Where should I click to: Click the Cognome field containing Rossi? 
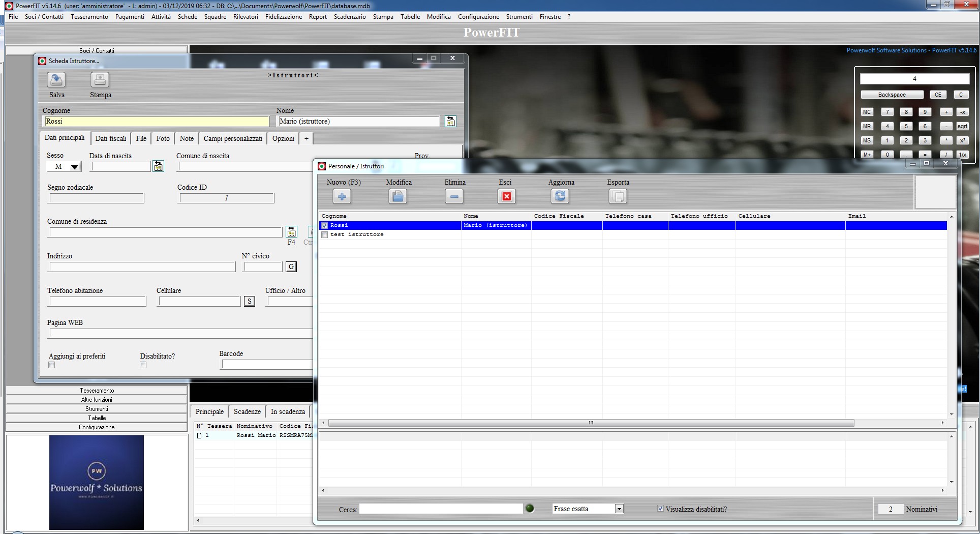[156, 121]
